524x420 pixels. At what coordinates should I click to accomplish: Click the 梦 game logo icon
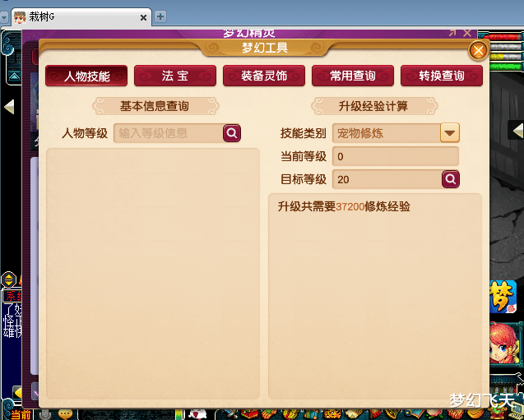(x=503, y=297)
